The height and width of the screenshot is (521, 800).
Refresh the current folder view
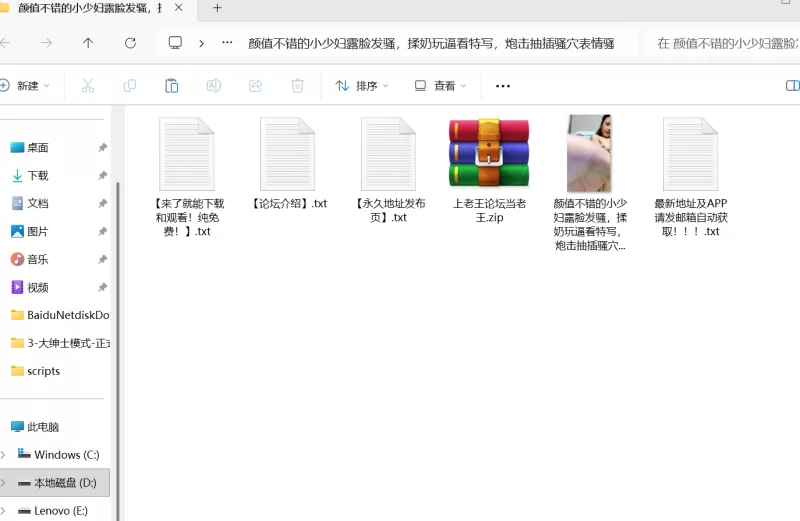pyautogui.click(x=130, y=43)
